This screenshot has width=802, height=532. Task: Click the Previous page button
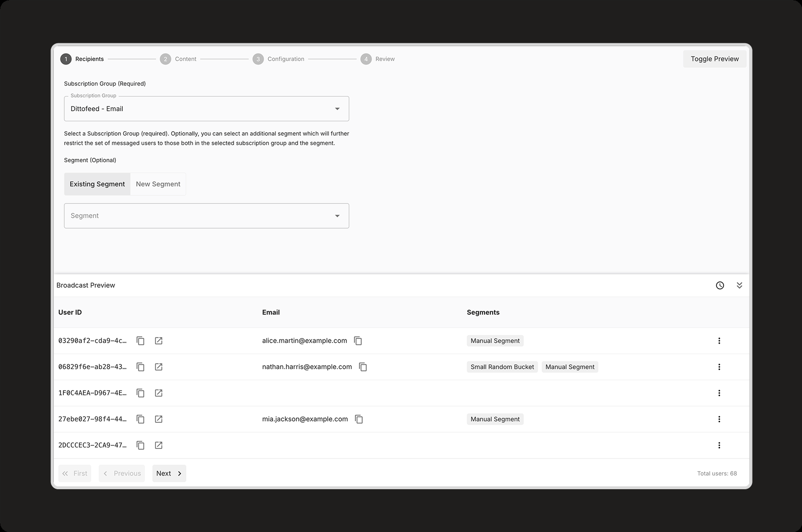[122, 474]
